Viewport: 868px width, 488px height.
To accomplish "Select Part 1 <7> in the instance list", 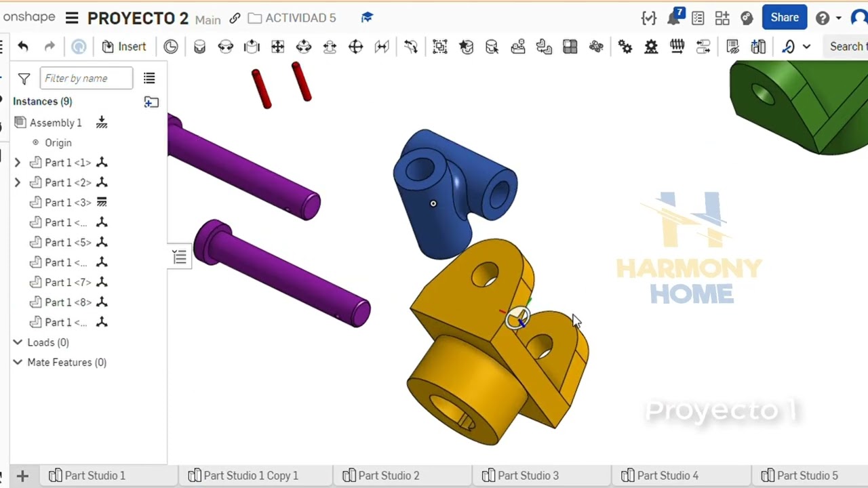I will 68,283.
